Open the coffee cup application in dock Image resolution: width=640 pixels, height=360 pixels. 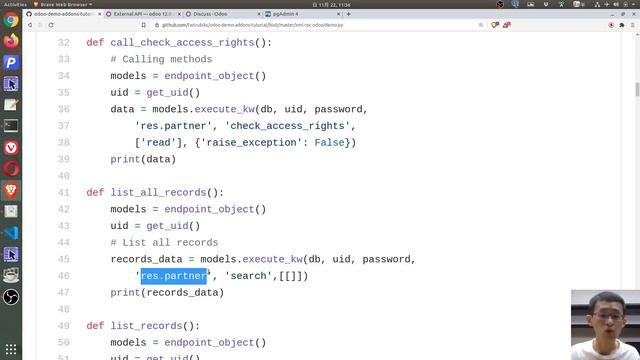[x=11, y=276]
